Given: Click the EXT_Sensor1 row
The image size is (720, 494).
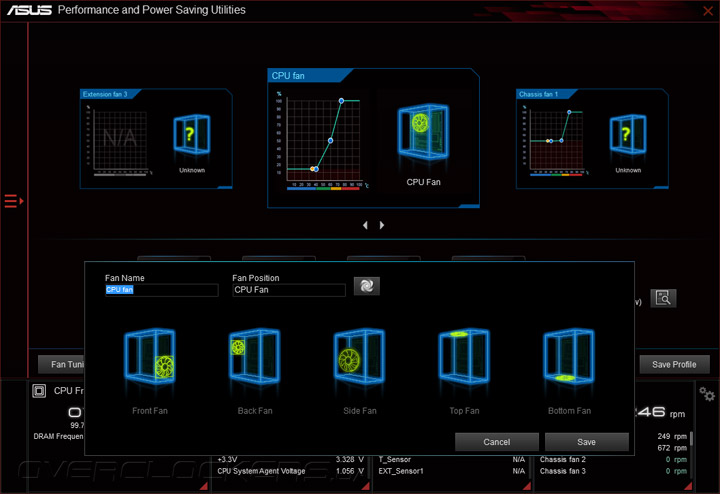Looking at the screenshot, I should [452, 471].
